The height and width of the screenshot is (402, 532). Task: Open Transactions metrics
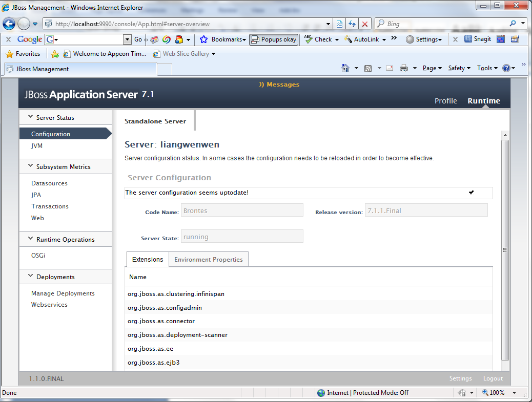pyautogui.click(x=50, y=206)
